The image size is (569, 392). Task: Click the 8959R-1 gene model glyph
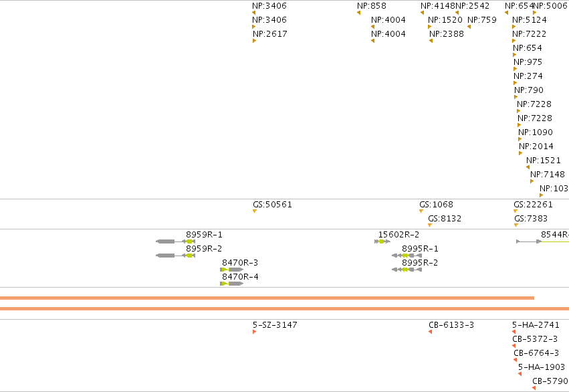(175, 241)
